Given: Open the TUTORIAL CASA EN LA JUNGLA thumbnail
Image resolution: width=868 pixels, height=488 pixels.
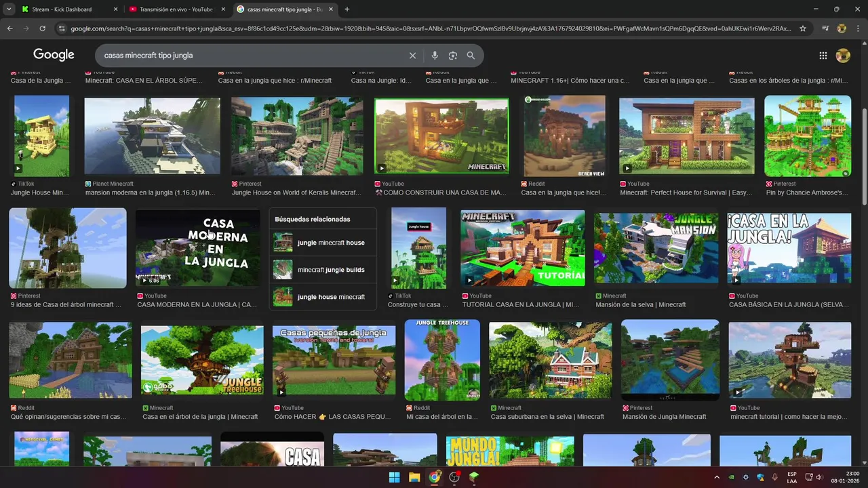Looking at the screenshot, I should click(523, 248).
